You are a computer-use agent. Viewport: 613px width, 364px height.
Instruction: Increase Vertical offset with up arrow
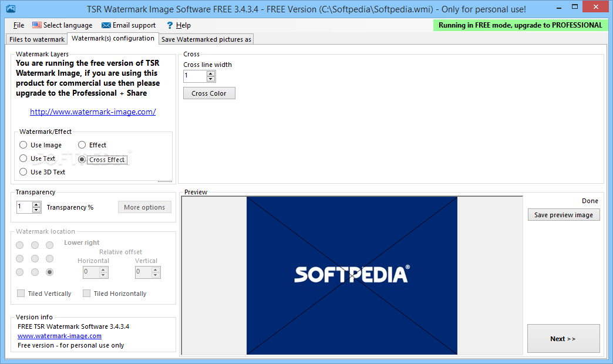(156, 270)
